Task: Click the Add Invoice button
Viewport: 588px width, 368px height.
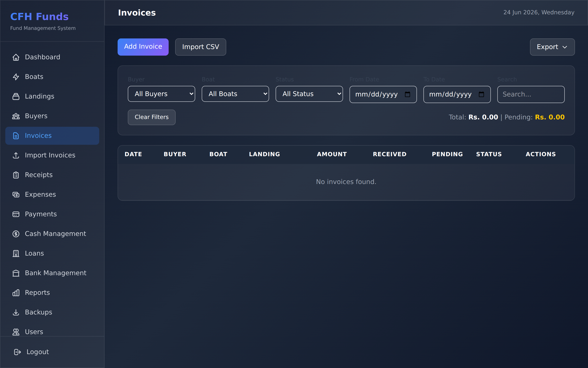Action: 143,47
